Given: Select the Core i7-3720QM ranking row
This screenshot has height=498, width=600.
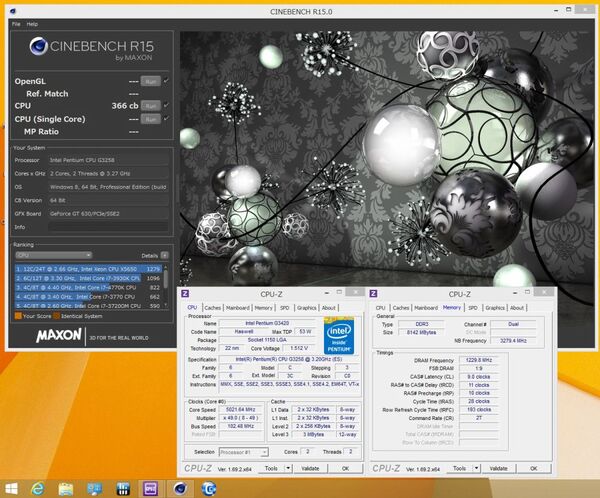Looking at the screenshot, I should point(88,305).
